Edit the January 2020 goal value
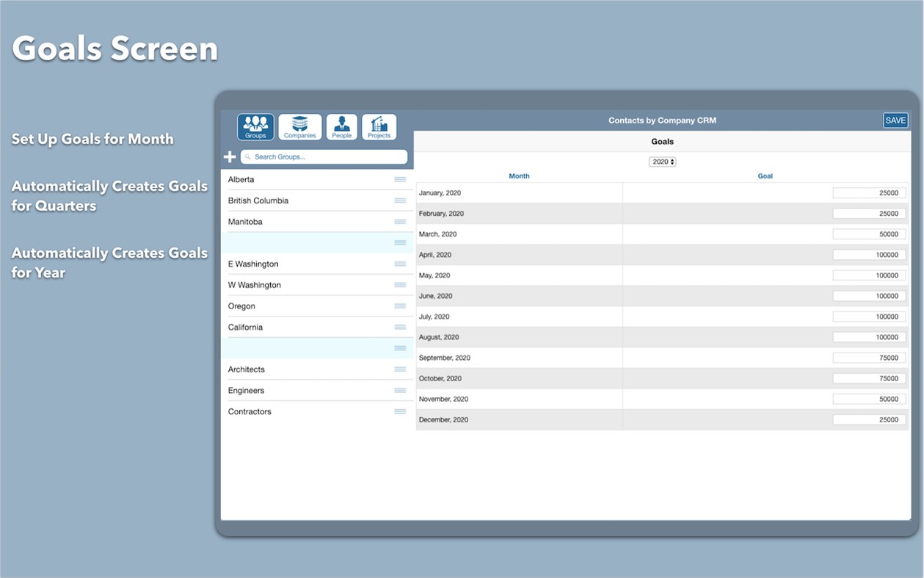Screen dimensions: 924x578 coord(869,192)
